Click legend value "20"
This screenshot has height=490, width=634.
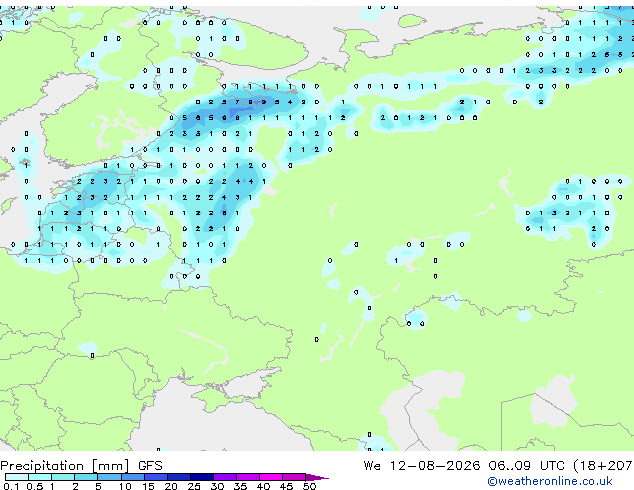[x=171, y=486]
